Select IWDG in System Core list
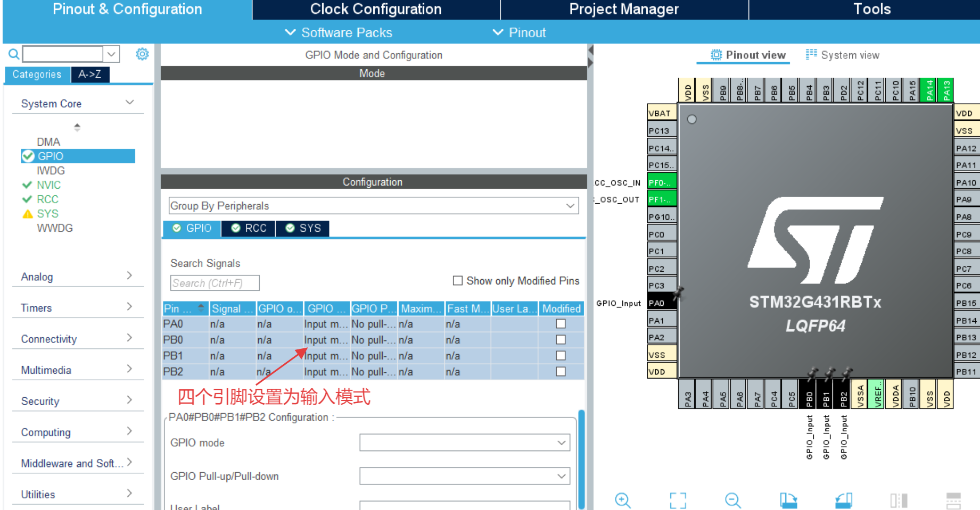 [51, 171]
